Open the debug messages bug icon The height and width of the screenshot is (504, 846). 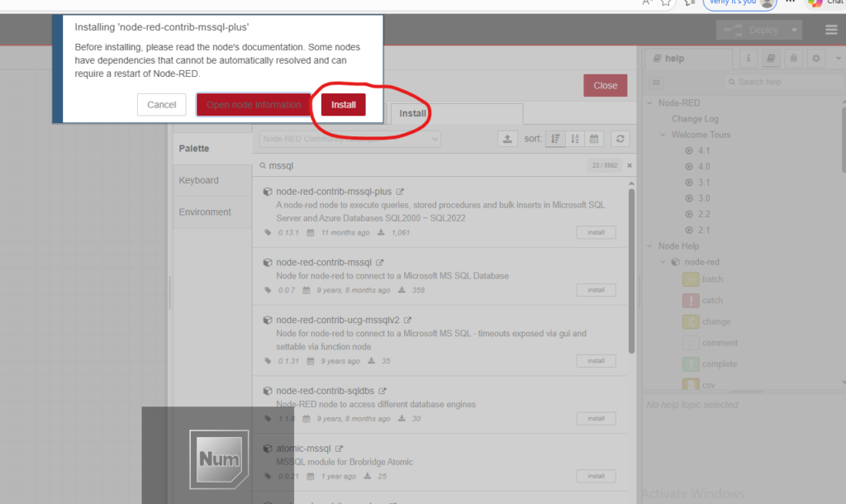(793, 59)
